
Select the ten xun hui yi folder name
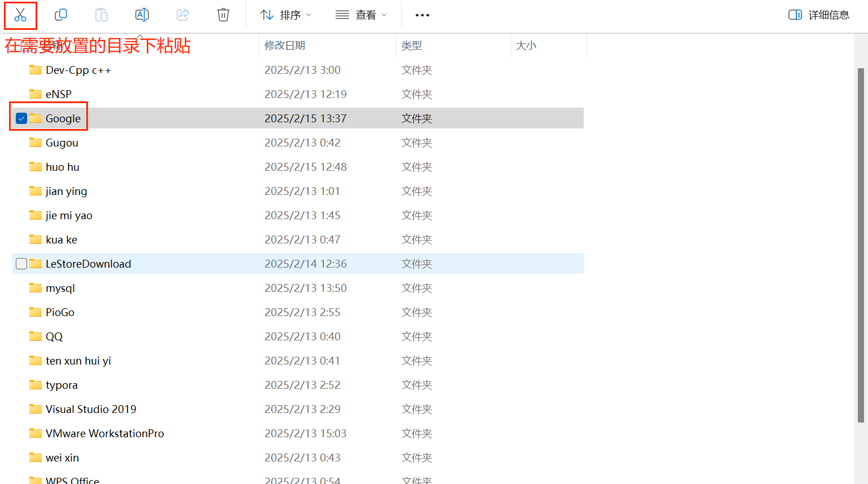point(78,361)
